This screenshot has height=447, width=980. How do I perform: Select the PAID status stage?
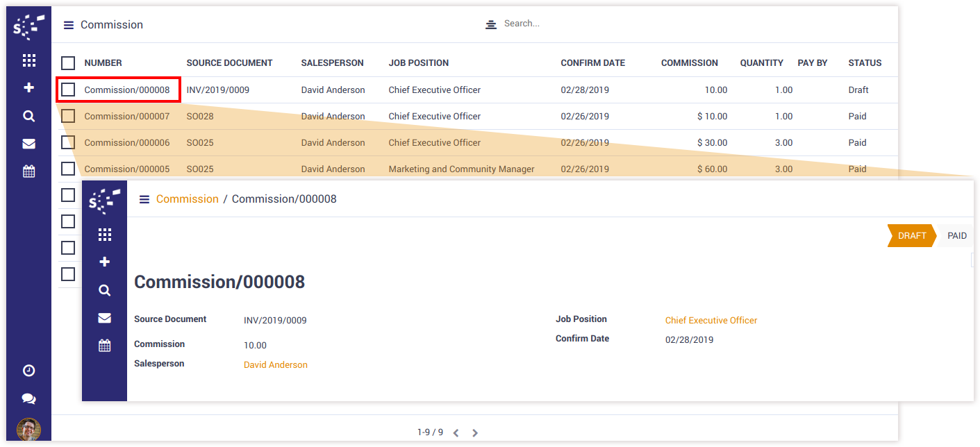click(x=956, y=236)
